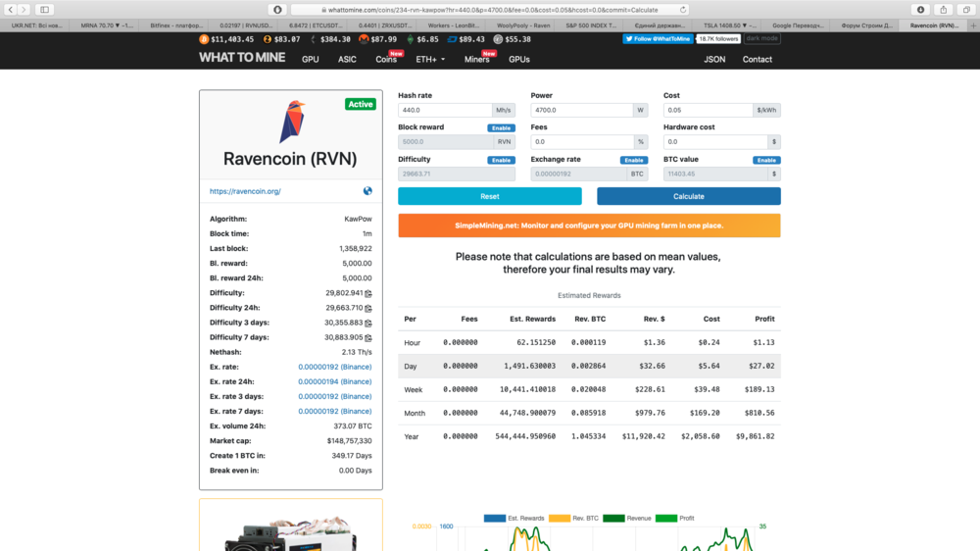
Task: Switch to the S&P 500 INDEX tab
Action: click(x=591, y=25)
